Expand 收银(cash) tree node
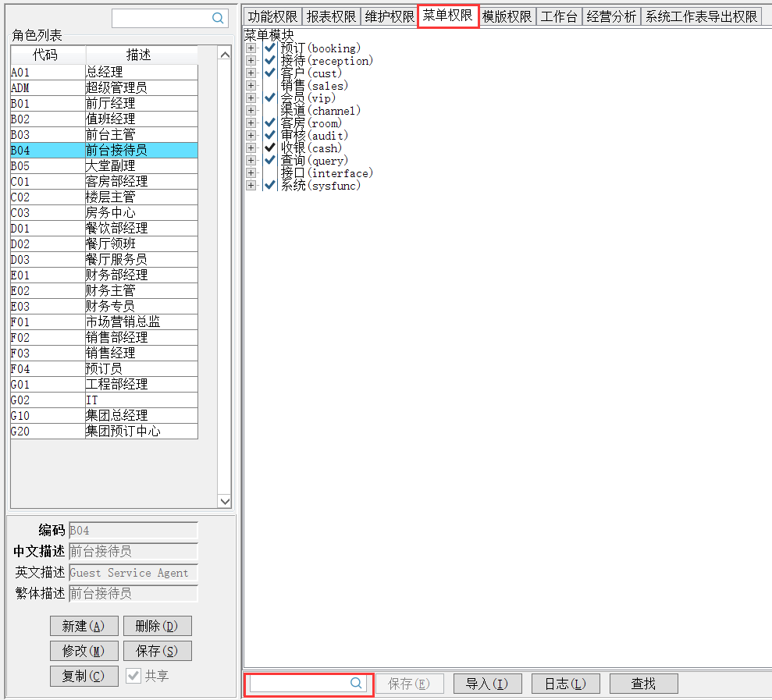The width and height of the screenshot is (772, 700). (x=251, y=147)
